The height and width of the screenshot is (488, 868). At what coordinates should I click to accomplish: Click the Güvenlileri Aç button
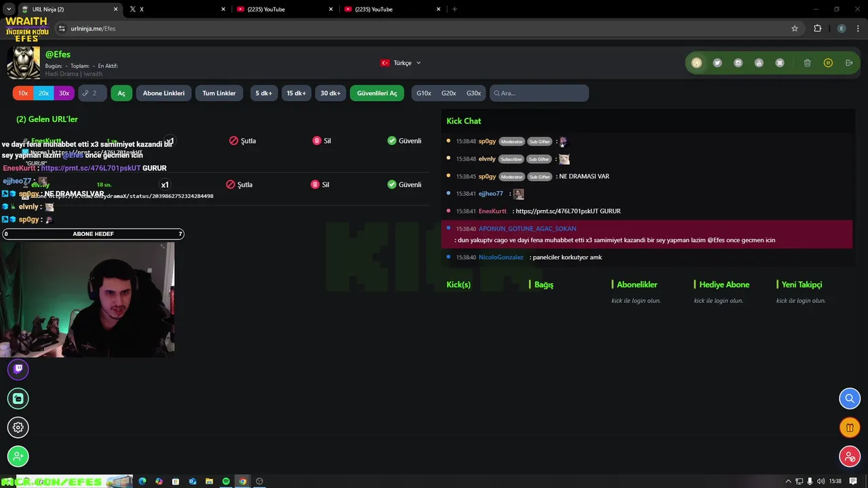click(377, 94)
